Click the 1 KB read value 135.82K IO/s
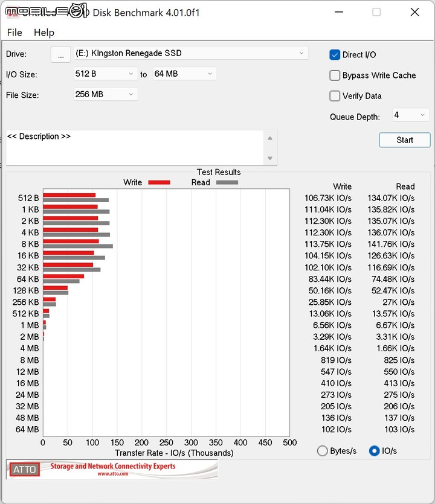This screenshot has height=504, width=435. [x=391, y=209]
